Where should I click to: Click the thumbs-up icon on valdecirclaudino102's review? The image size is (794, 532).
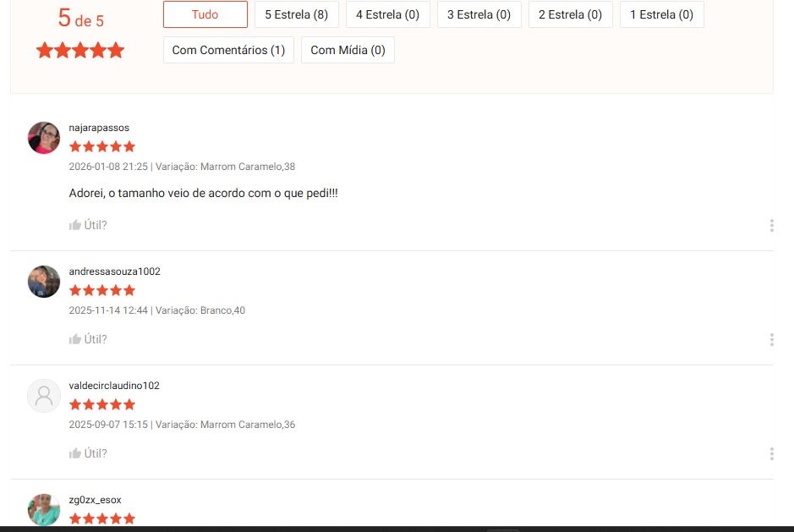pyautogui.click(x=74, y=452)
